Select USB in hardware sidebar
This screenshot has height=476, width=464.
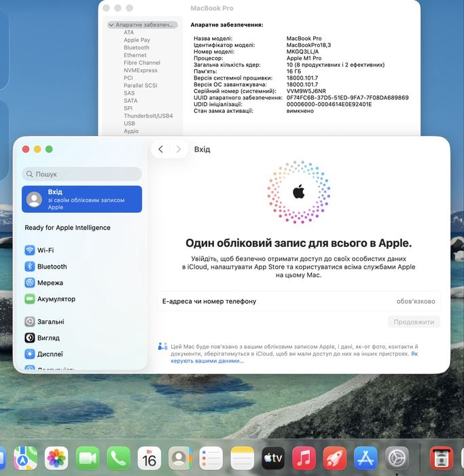point(129,123)
